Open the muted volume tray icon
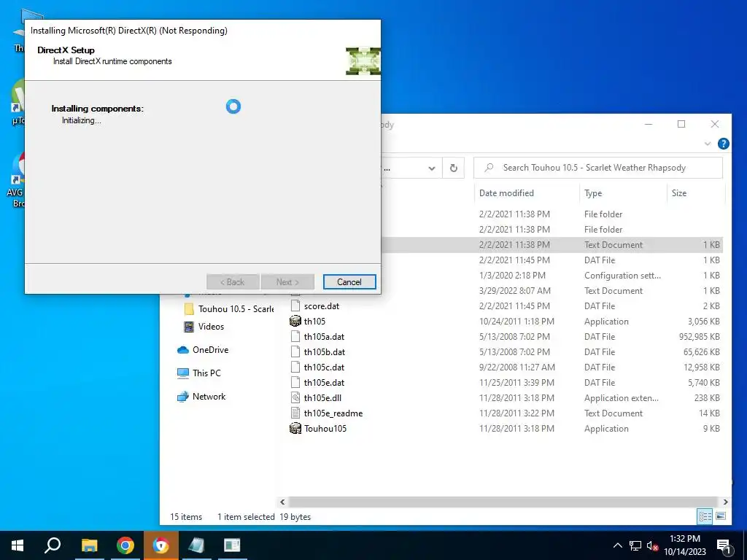Screen dimensions: 747x560 pyautogui.click(x=652, y=545)
